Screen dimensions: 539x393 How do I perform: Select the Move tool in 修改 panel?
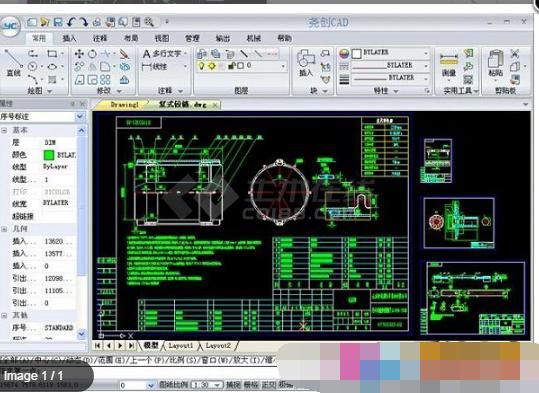[x=79, y=54]
